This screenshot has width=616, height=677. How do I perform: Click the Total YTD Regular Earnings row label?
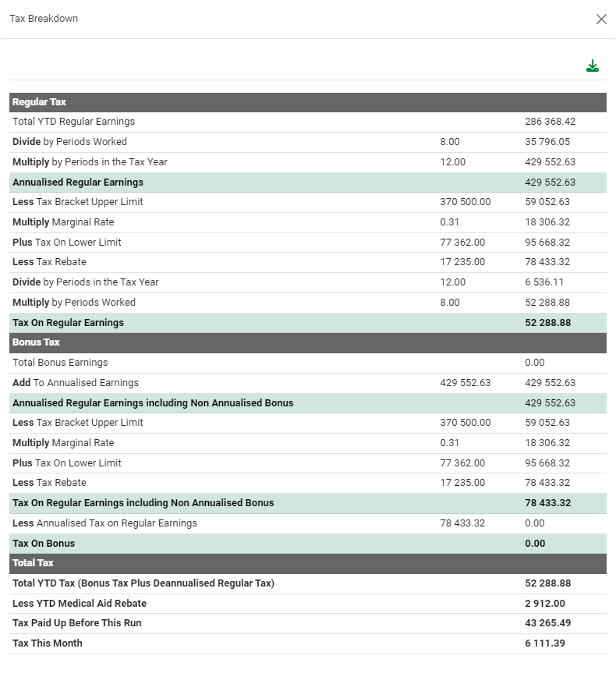point(73,122)
